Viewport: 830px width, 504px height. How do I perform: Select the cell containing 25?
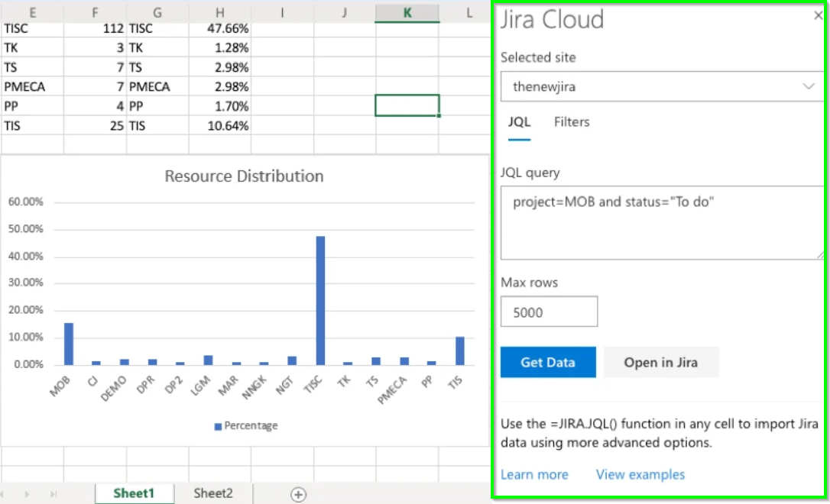(95, 126)
